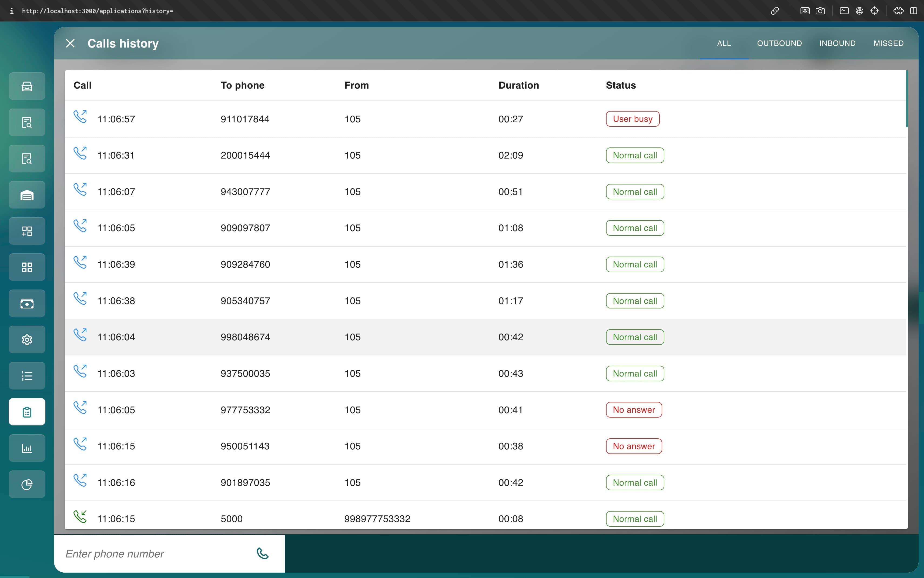Click the inbound call icon at 11:06:15
924x578 pixels.
point(80,516)
